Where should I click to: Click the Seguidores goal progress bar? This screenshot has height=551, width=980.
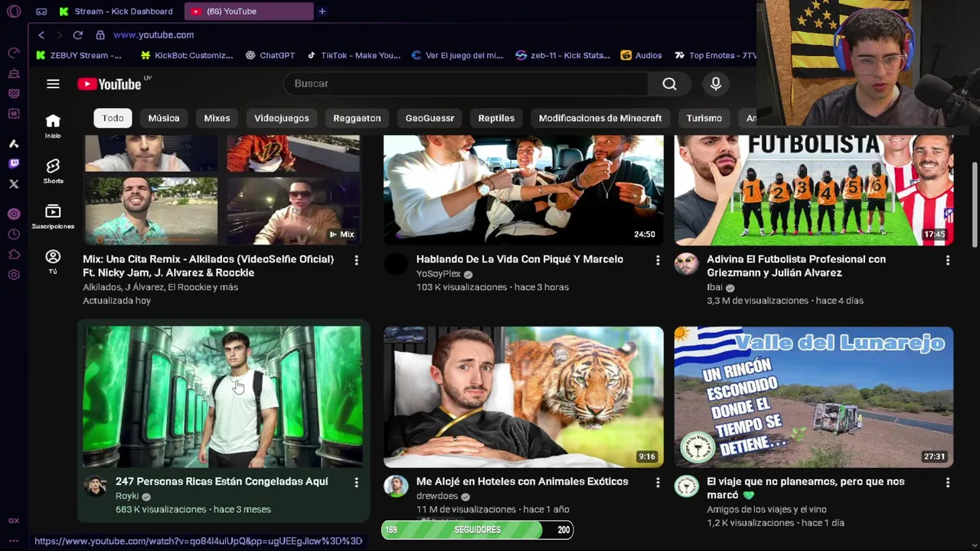click(x=477, y=530)
